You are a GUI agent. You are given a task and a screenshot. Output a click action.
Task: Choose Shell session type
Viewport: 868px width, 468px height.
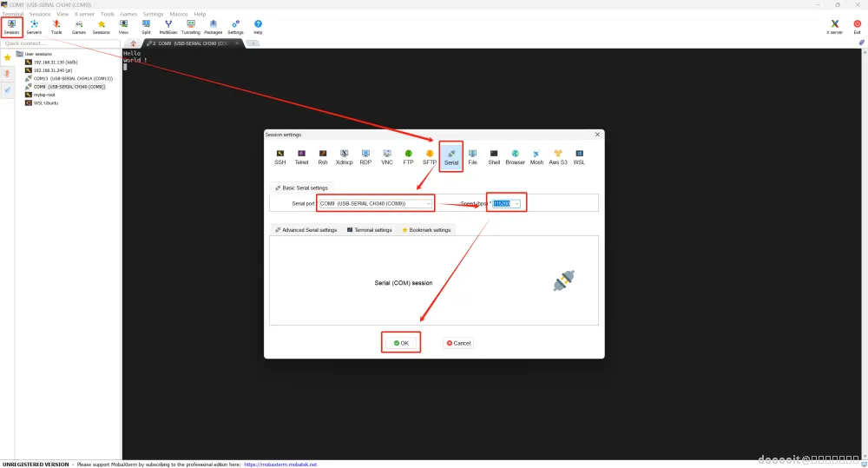tap(494, 157)
